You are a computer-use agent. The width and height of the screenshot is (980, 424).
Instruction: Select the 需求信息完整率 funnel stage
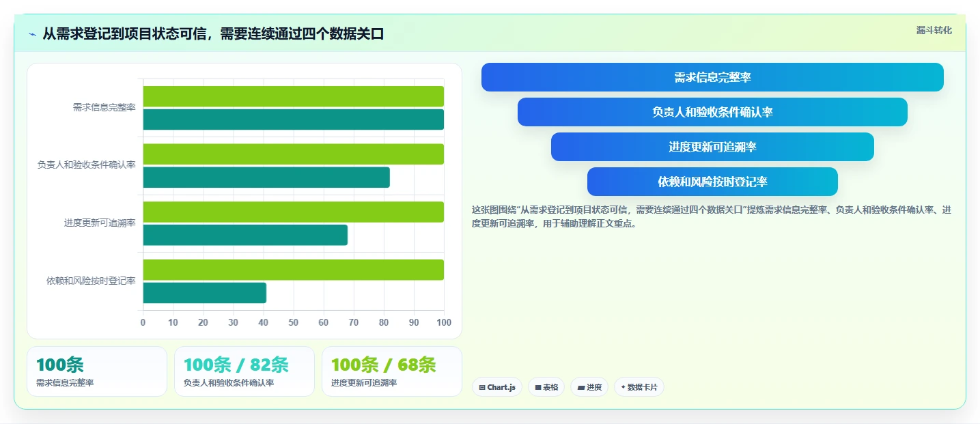[x=712, y=77]
